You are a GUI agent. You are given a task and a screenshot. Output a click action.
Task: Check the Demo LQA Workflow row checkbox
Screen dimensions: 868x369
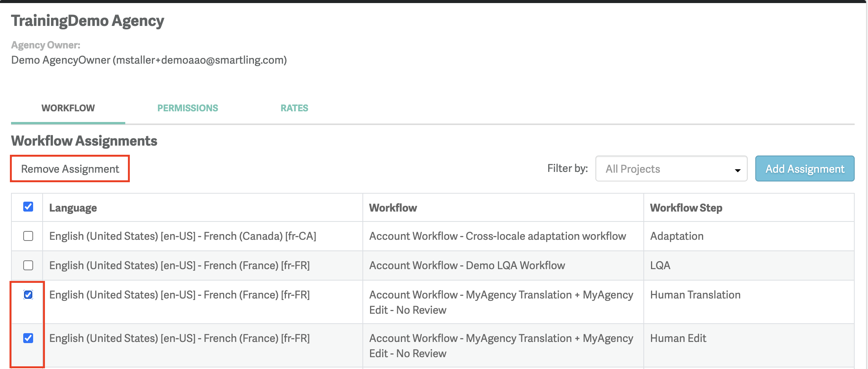[x=28, y=265]
